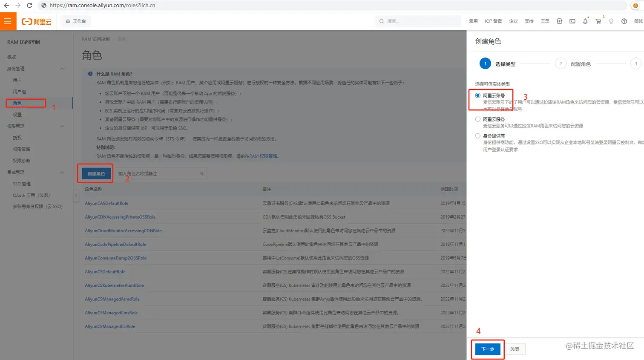644x360 pixels.
Task: Click the 下一步 next button
Action: click(x=488, y=349)
